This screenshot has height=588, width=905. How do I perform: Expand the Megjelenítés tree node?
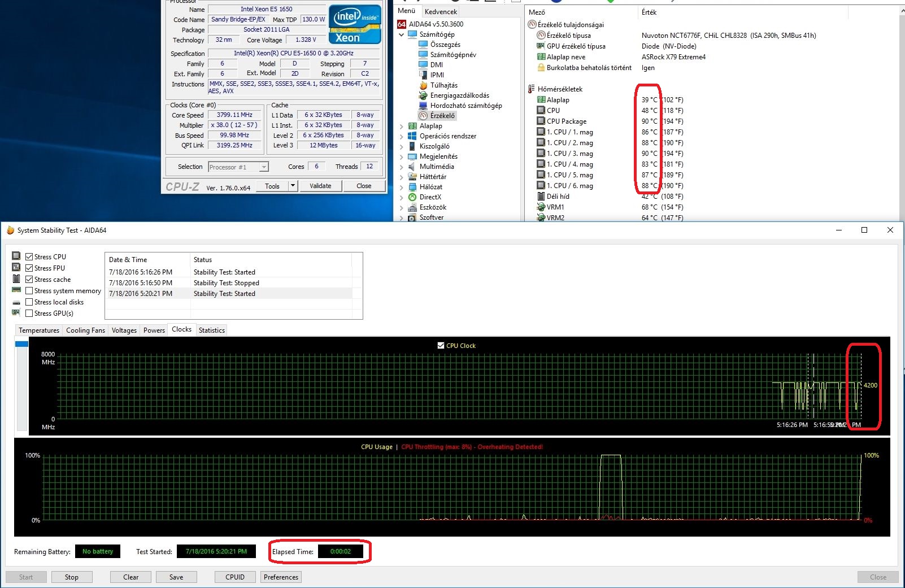pyautogui.click(x=402, y=156)
